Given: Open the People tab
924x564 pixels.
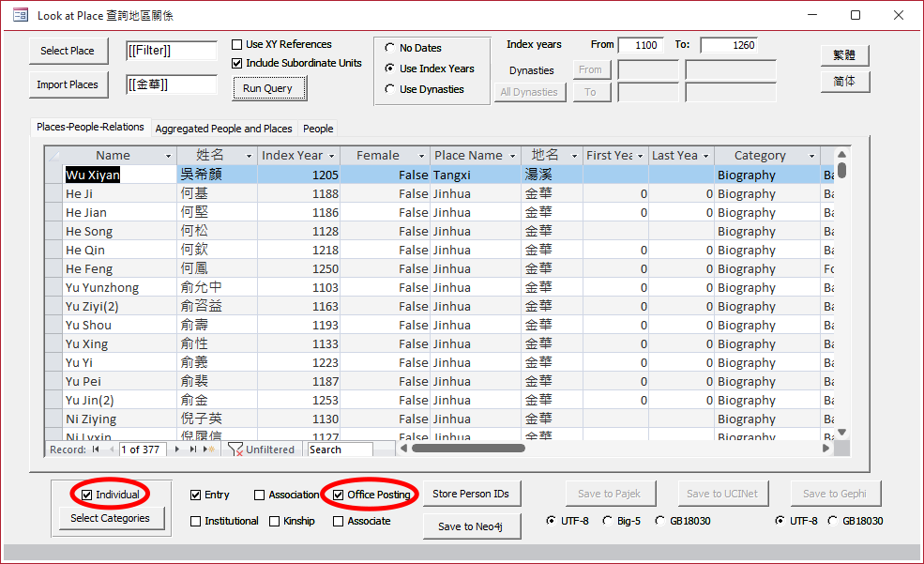Looking at the screenshot, I should click(318, 129).
